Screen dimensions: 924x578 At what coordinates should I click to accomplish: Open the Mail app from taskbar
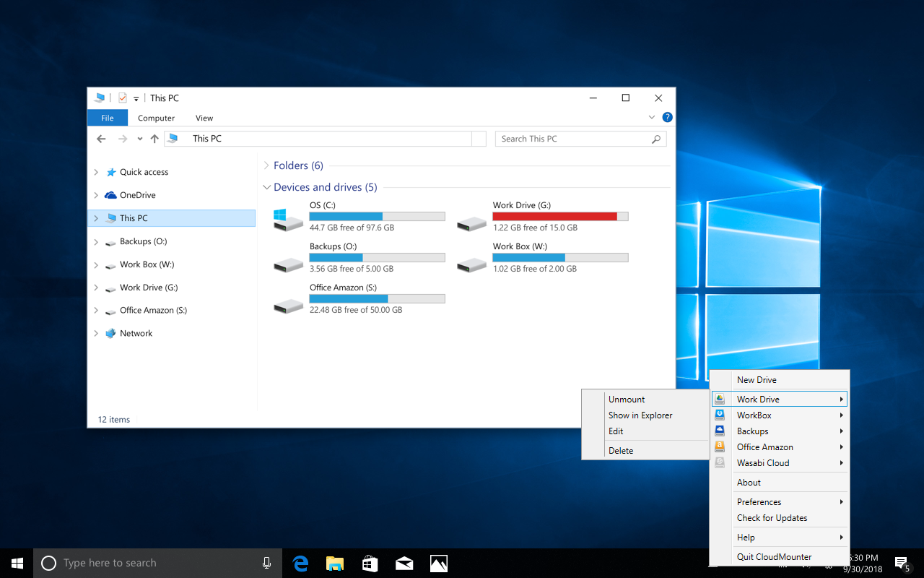[404, 564]
